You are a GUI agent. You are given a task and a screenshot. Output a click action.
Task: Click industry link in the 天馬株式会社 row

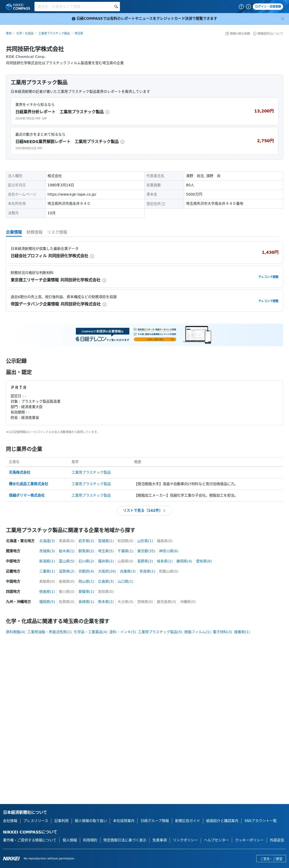tap(91, 472)
